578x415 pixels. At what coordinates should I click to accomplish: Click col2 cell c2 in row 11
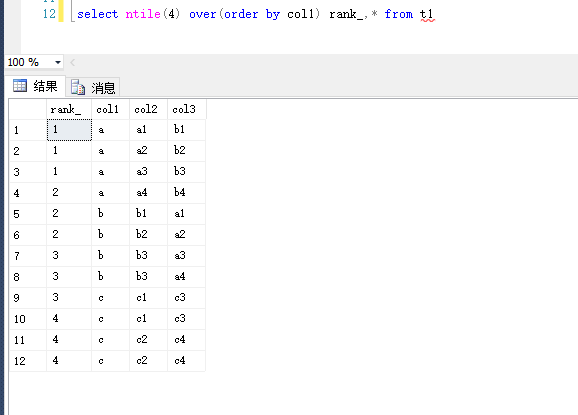pyautogui.click(x=149, y=340)
